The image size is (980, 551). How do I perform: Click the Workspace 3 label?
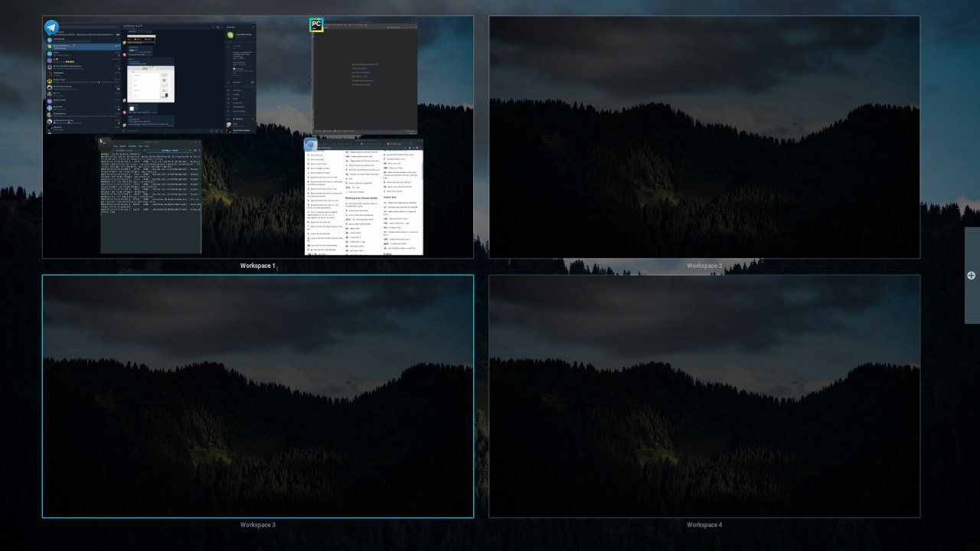coord(257,525)
